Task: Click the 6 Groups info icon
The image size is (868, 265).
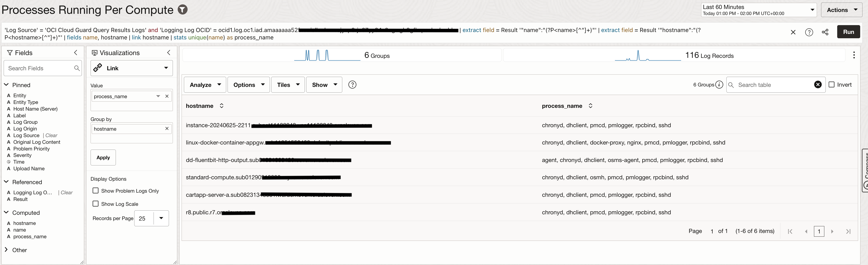Action: tap(719, 85)
